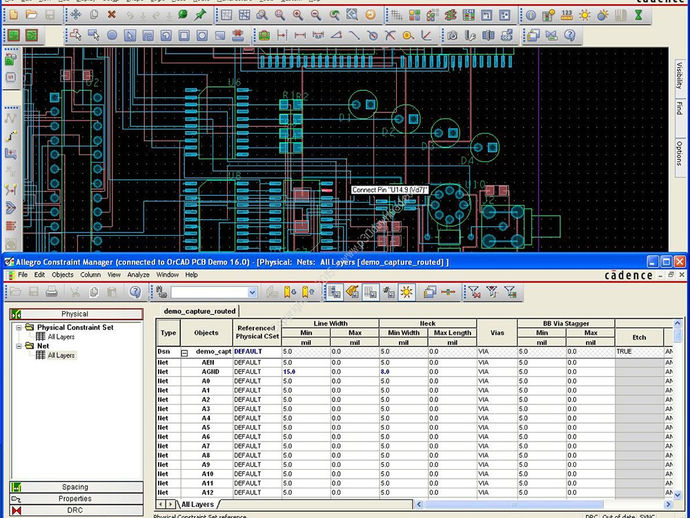Click the red X Delete icon
Image resolution: width=690 pixels, height=518 pixels.
click(x=112, y=15)
